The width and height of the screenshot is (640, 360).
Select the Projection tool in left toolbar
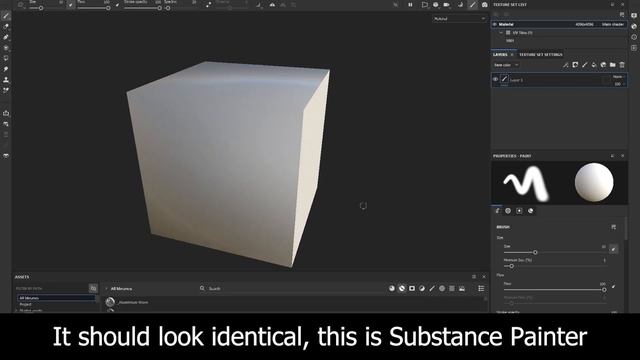tap(6, 37)
